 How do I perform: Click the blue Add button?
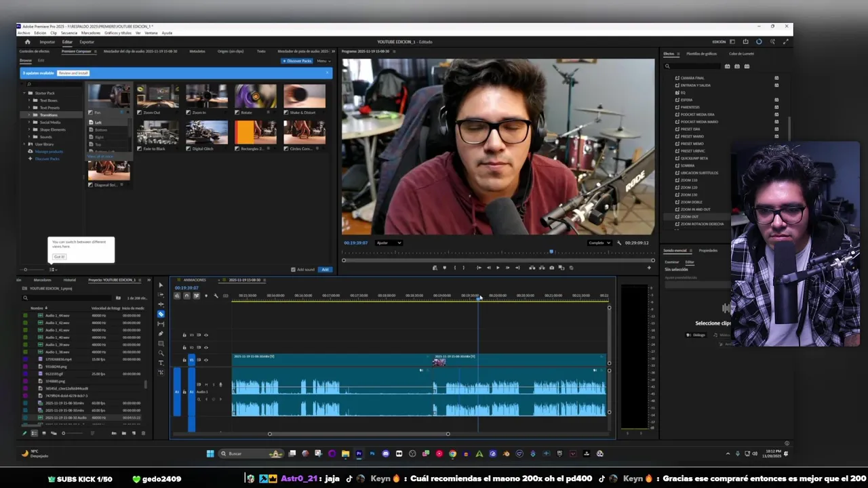pyautogui.click(x=325, y=270)
